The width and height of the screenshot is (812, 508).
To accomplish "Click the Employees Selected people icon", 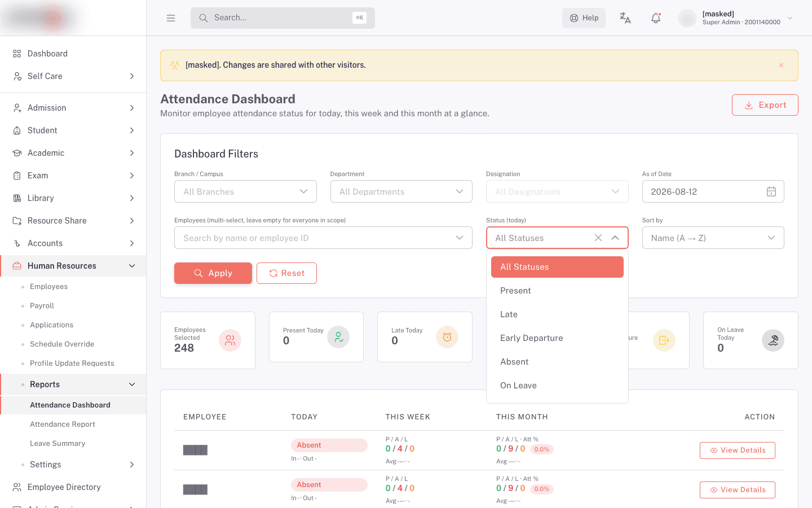I will (x=230, y=340).
